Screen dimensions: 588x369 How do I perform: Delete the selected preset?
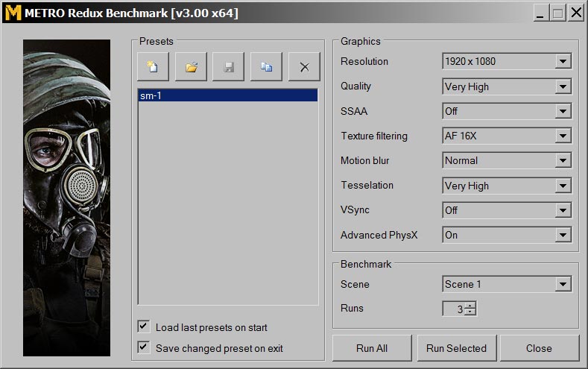304,67
